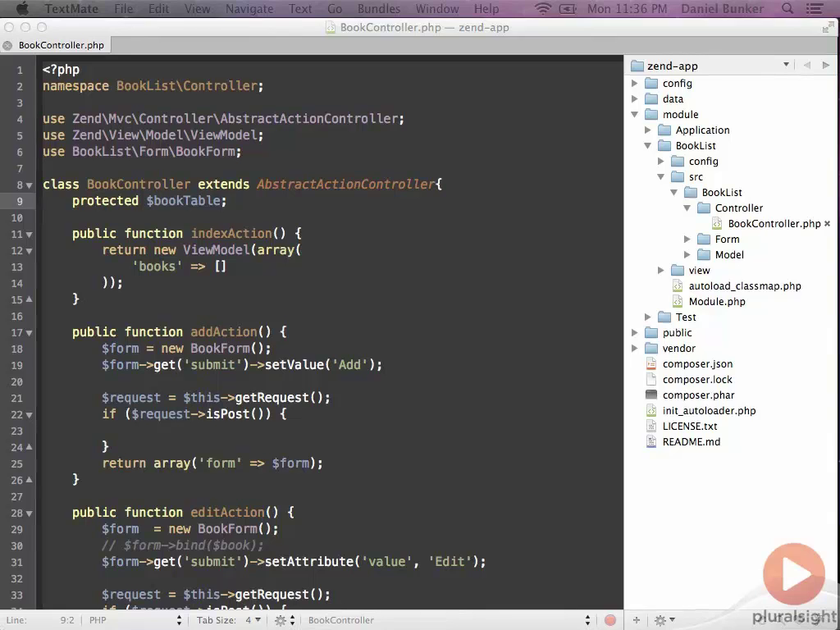Enter full screen with the arrows icon
This screenshot has height=630, width=840.
tap(829, 28)
